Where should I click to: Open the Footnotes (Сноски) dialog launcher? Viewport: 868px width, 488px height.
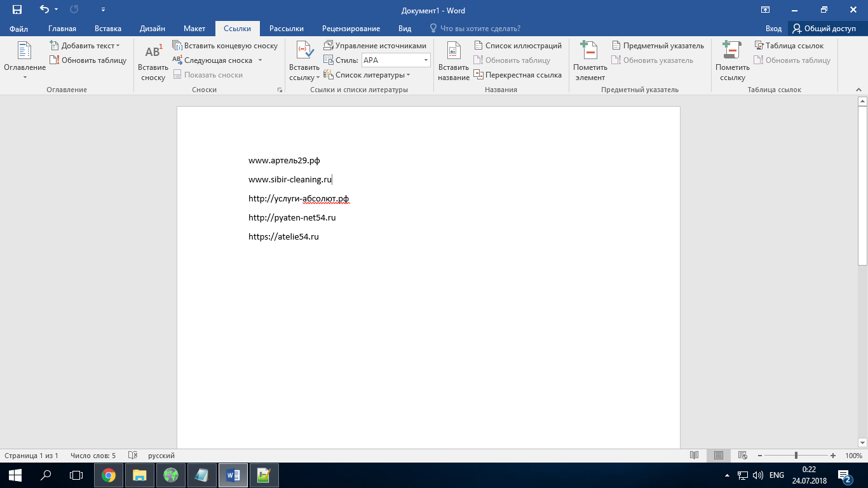pyautogui.click(x=280, y=90)
